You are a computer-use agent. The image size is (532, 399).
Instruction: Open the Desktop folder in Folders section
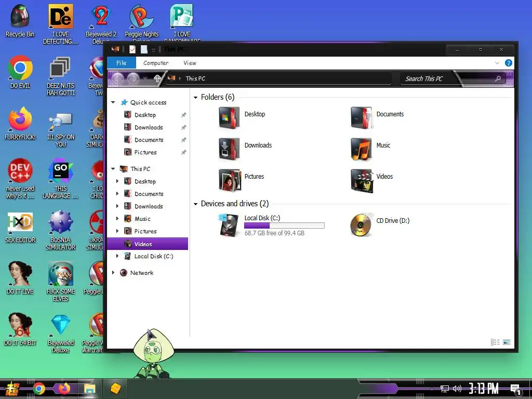[x=242, y=118]
